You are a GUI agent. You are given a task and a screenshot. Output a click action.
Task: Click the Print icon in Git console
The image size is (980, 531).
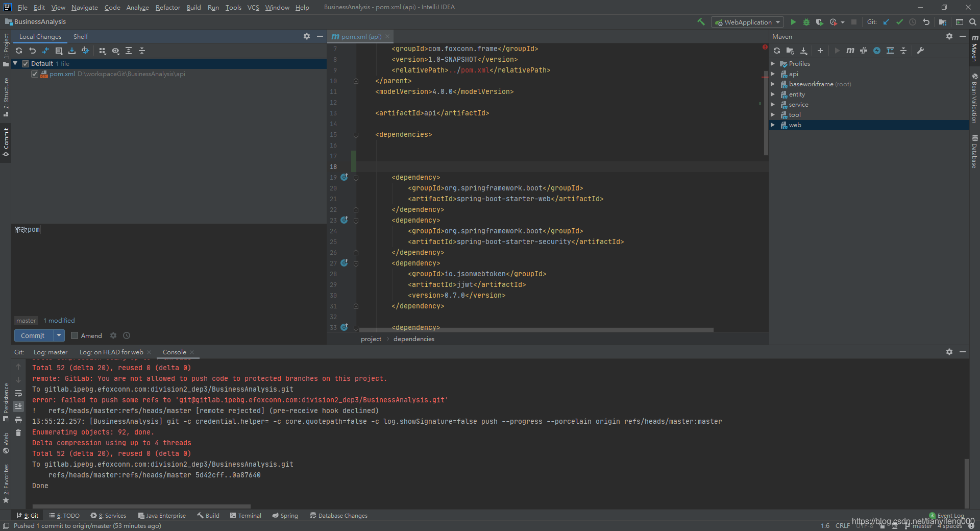[18, 420]
